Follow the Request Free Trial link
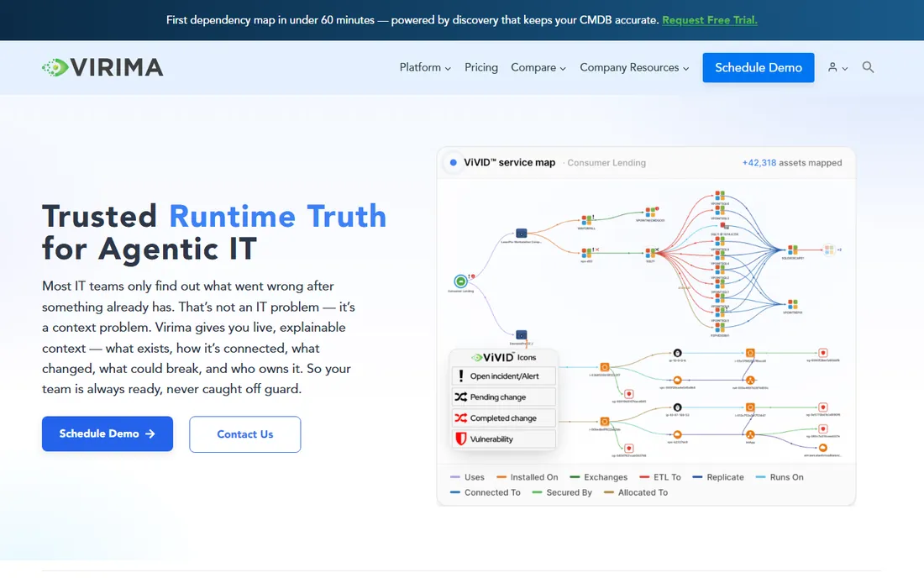This screenshot has height=578, width=924. 710,20
